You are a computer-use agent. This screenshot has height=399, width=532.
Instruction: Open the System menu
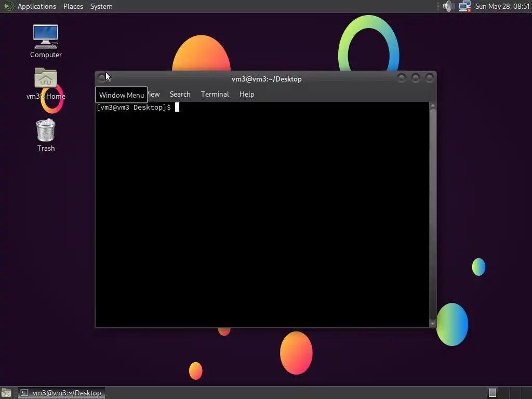tap(101, 6)
